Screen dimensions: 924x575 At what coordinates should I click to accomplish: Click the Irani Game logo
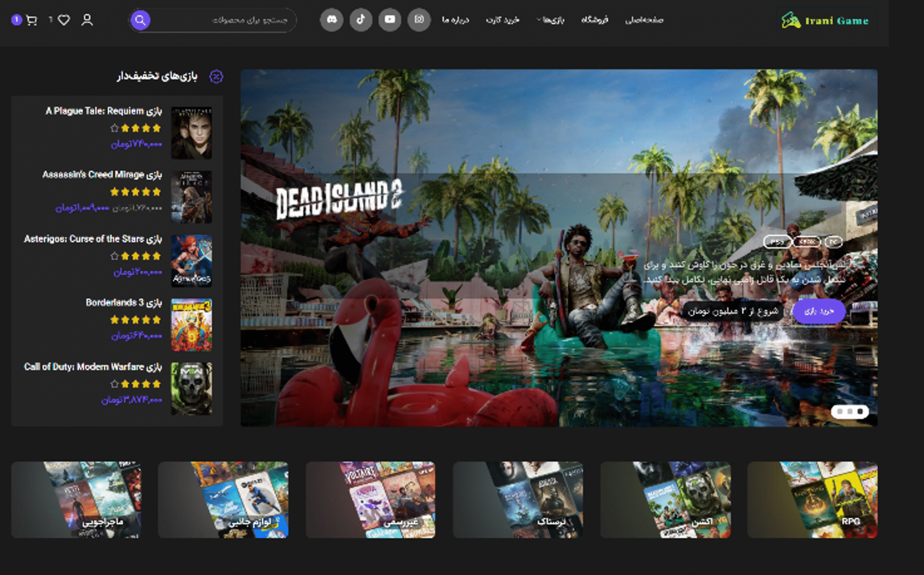tap(825, 21)
